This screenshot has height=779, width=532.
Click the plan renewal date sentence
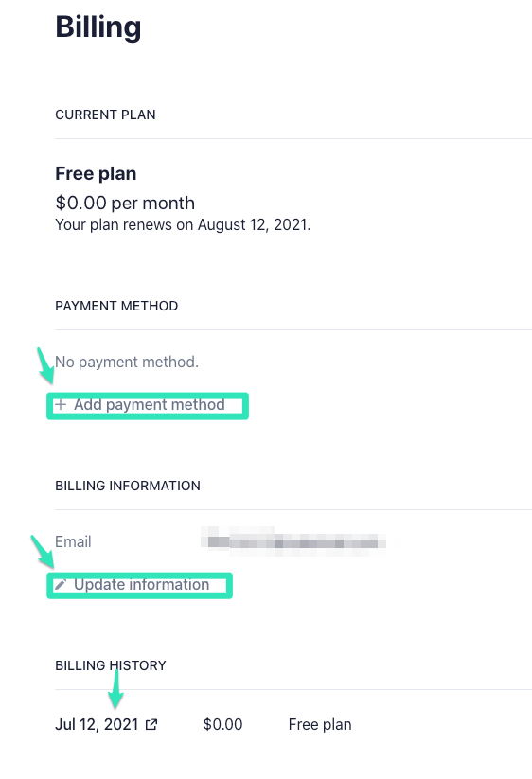pyautogui.click(x=183, y=225)
